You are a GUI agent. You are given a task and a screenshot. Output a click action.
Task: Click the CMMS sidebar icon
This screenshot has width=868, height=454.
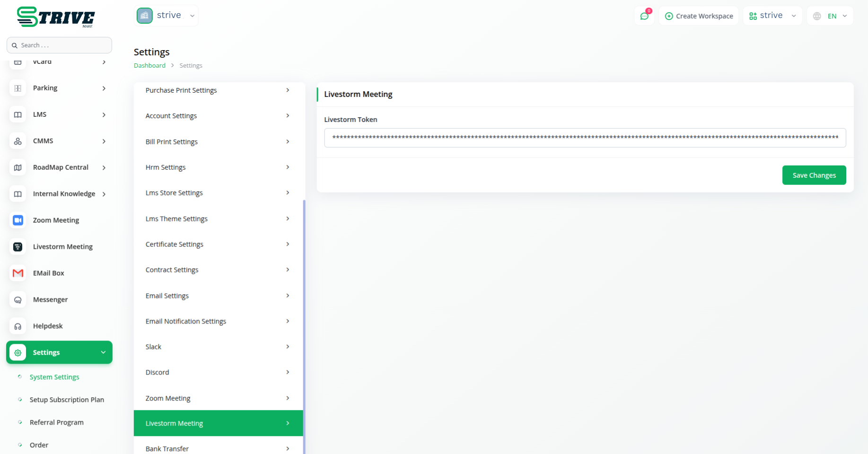(x=18, y=141)
